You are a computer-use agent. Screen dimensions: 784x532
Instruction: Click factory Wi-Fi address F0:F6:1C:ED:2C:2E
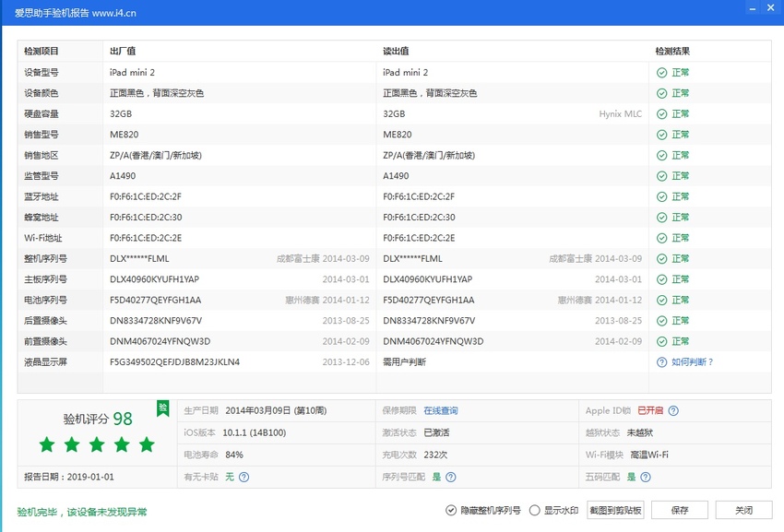146,238
